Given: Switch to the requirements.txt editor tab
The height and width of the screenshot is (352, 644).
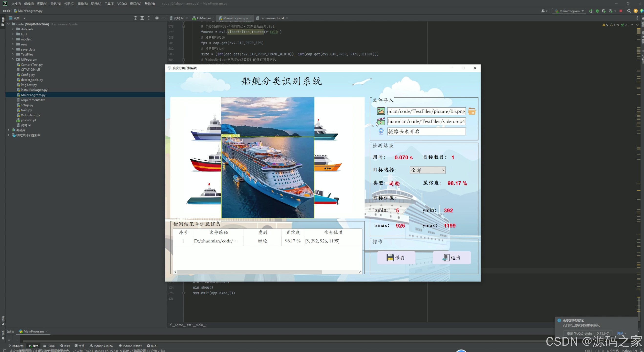Looking at the screenshot, I should 272,18.
